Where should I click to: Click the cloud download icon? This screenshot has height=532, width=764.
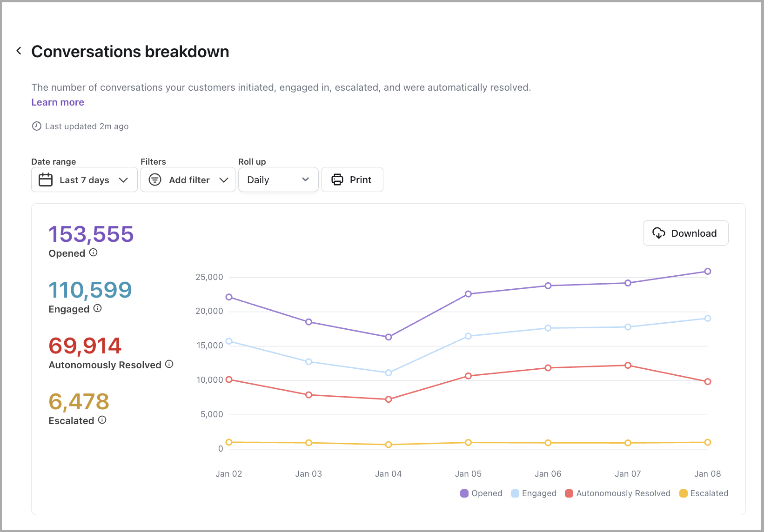tap(658, 233)
